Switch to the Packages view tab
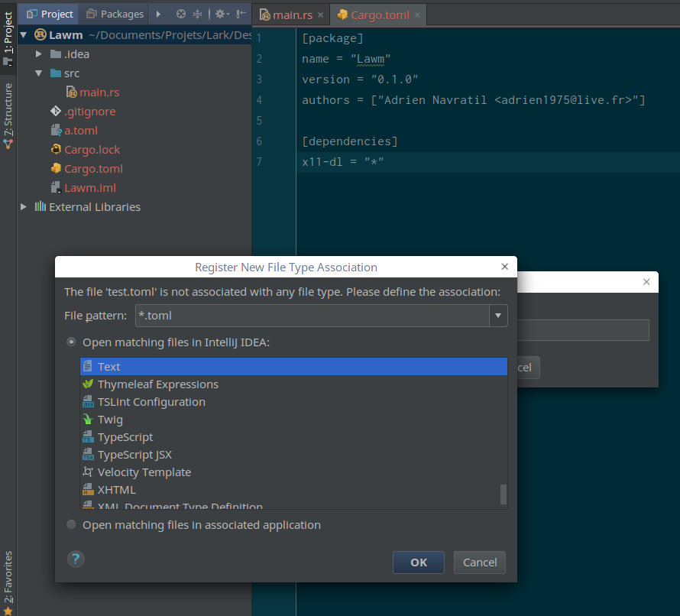Image resolution: width=680 pixels, height=616 pixels. (115, 14)
